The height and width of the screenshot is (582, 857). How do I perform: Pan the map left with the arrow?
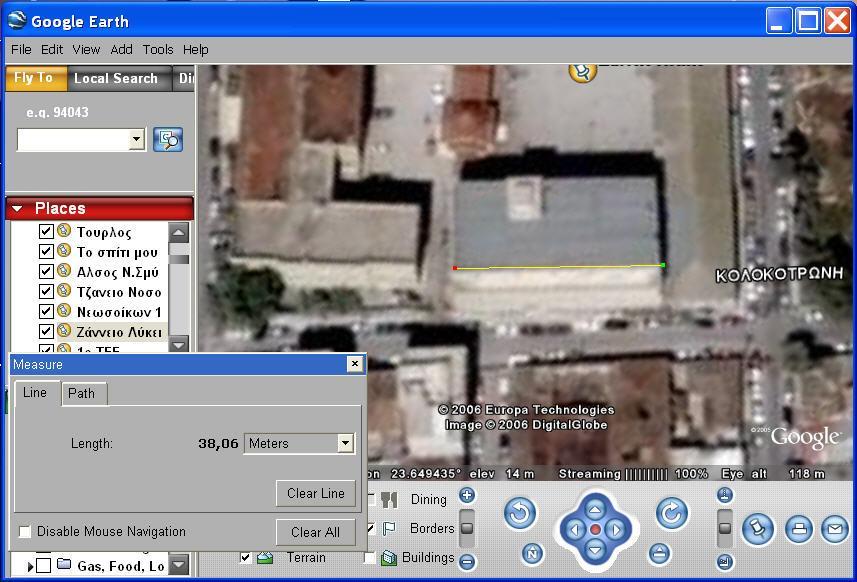tap(575, 530)
